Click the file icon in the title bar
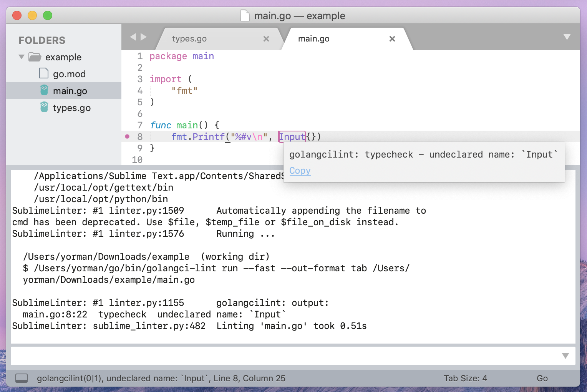The width and height of the screenshot is (587, 392). (245, 15)
